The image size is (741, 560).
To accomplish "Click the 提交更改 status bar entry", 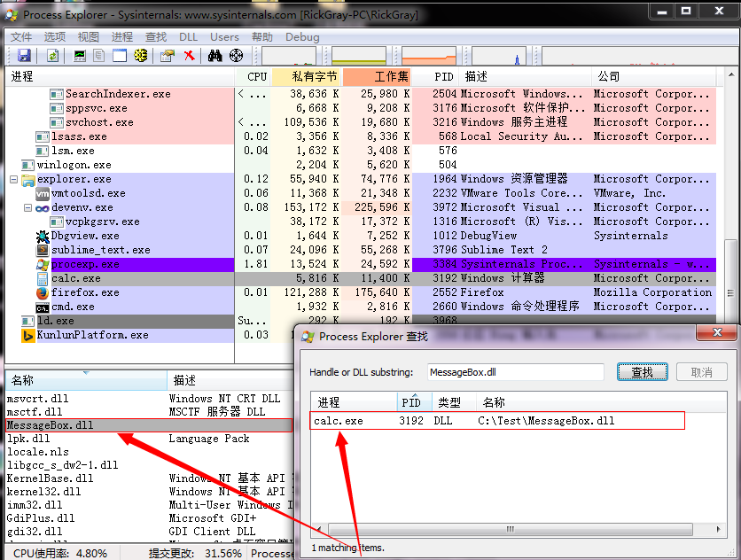I will click(195, 553).
